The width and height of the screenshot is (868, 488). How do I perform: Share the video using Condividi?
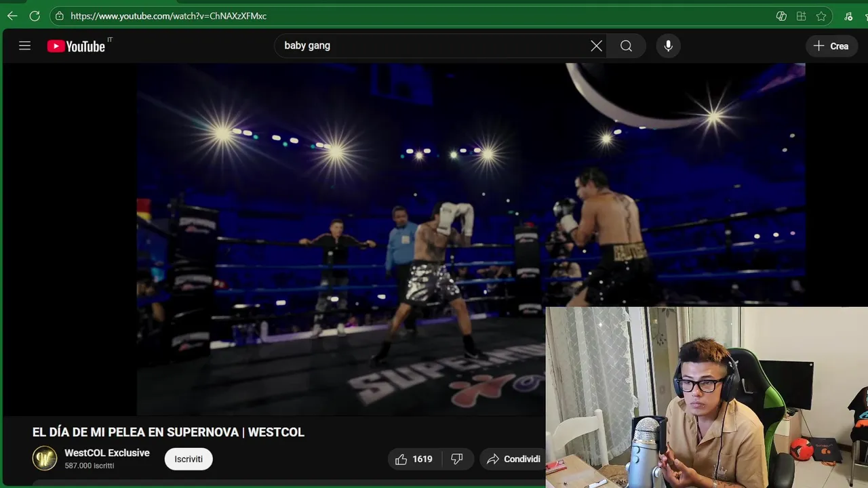tap(514, 459)
